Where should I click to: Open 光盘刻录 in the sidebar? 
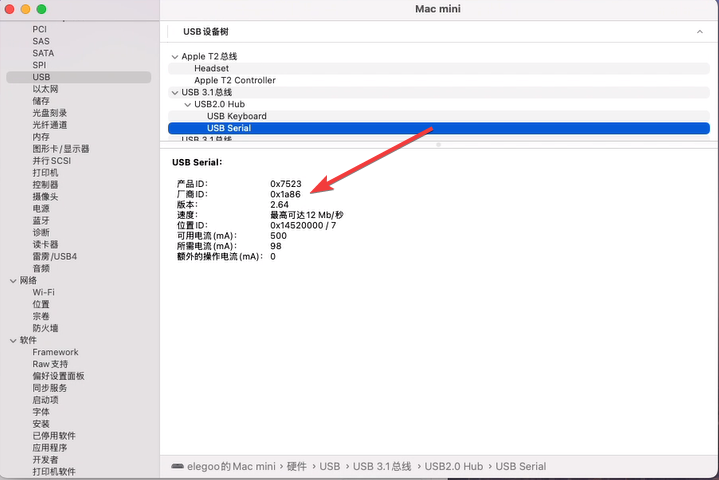pos(50,113)
